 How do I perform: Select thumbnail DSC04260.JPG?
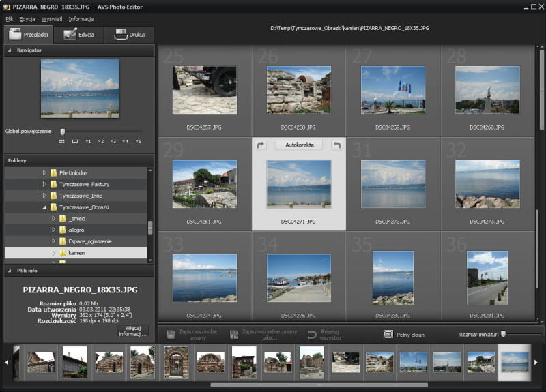pos(487,90)
